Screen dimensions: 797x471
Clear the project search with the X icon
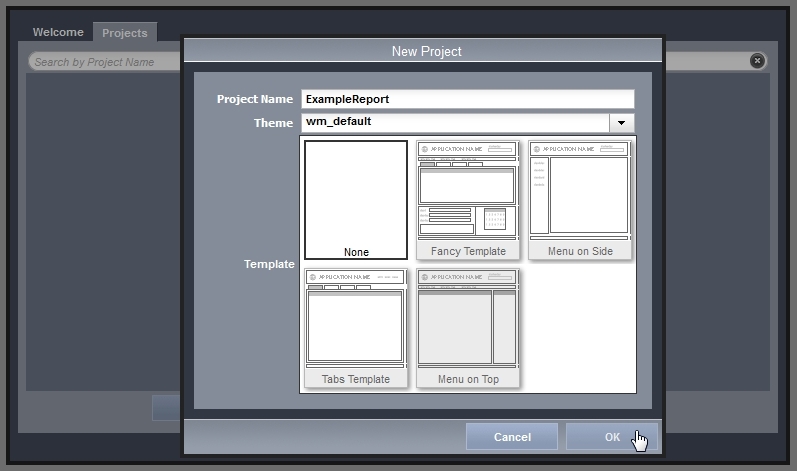point(757,61)
